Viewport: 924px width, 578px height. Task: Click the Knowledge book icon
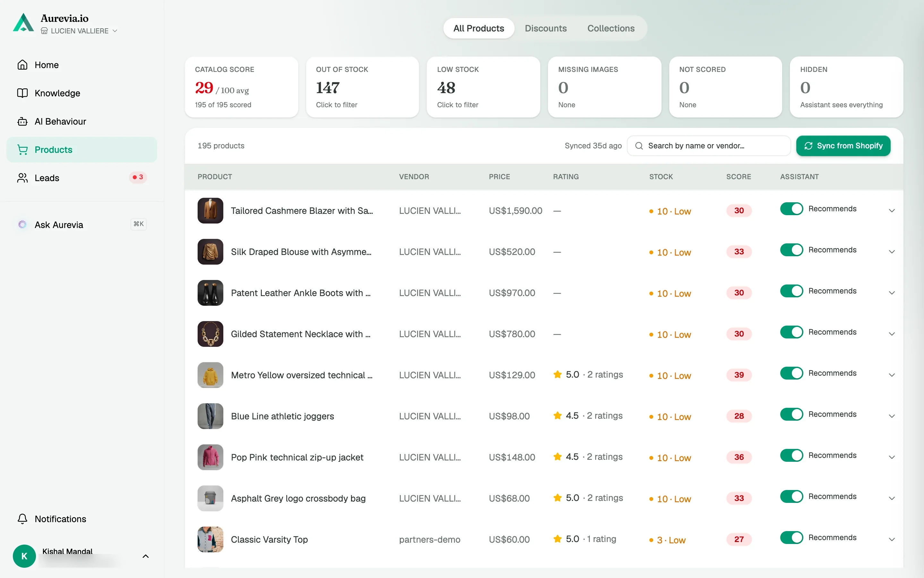[x=22, y=93]
